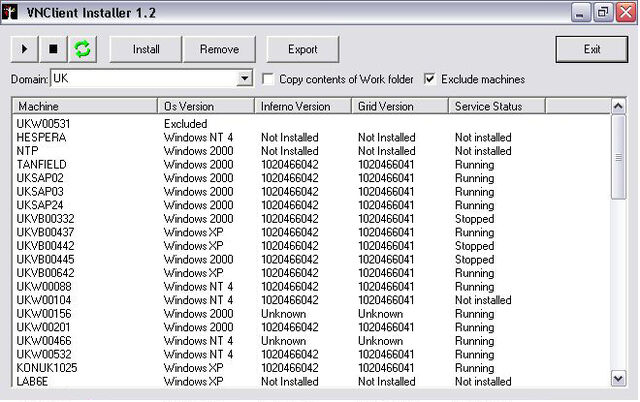Sort by the Grid Version column header
This screenshot has height=402, width=640.
(x=400, y=106)
